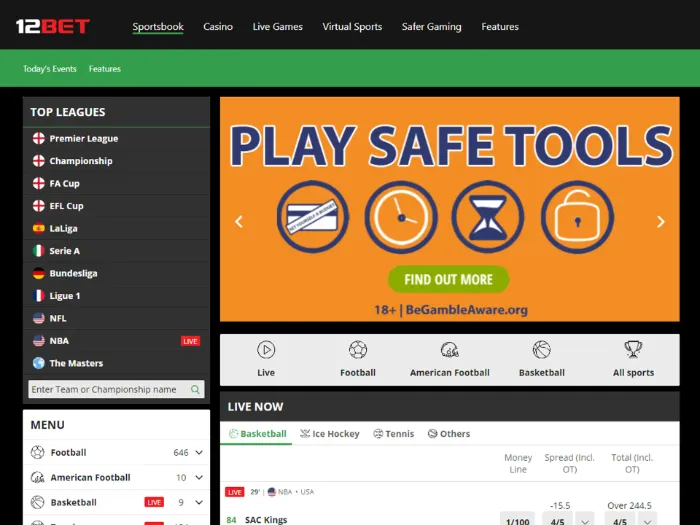Click the budget card icon in banner
The image size is (700, 525).
tap(312, 217)
